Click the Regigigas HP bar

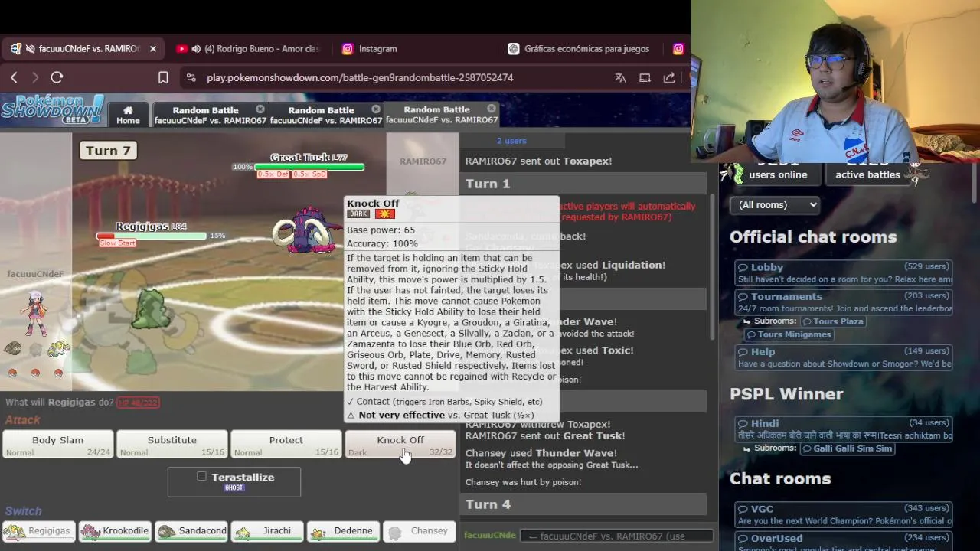152,236
